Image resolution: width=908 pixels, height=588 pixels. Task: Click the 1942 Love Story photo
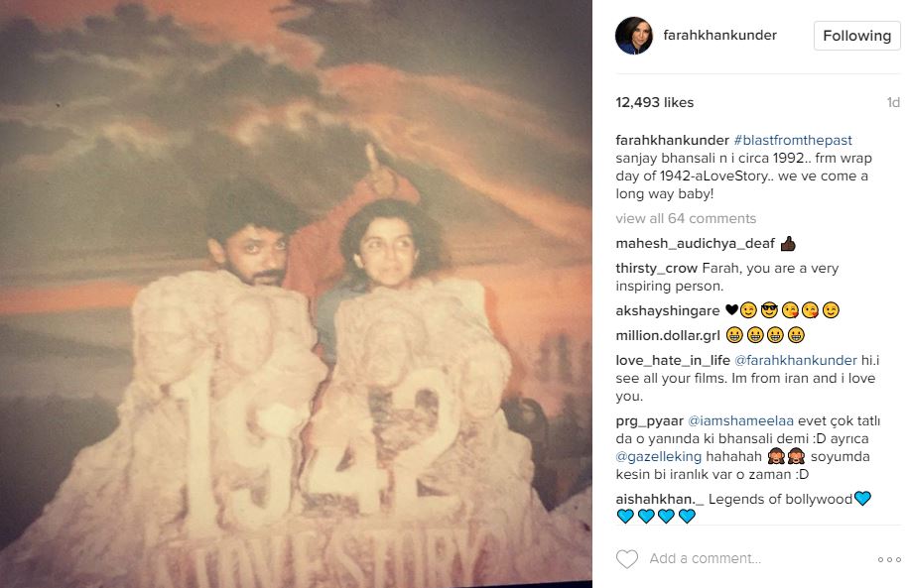pos(296,294)
